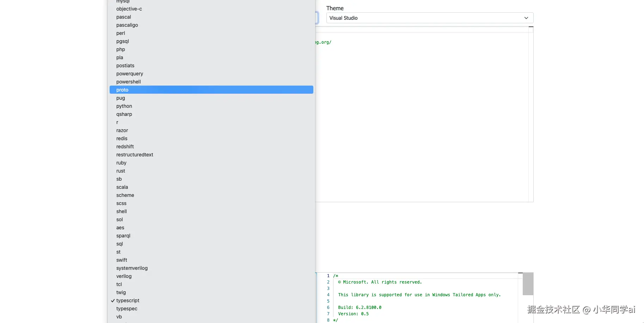Click the Version: 0.5 line
The image size is (644, 323).
point(353,314)
